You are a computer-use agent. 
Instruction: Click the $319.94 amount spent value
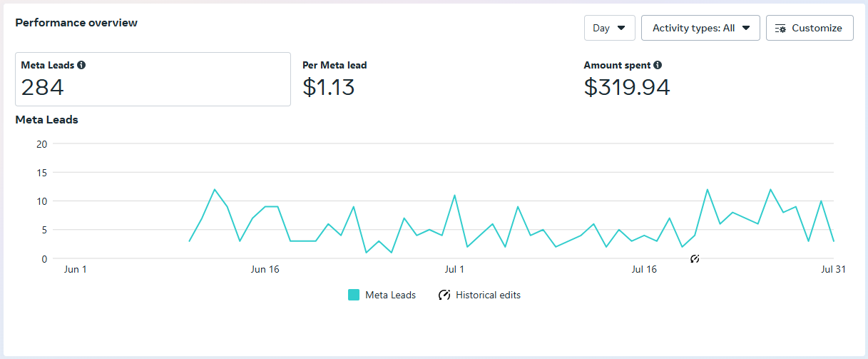pyautogui.click(x=627, y=87)
